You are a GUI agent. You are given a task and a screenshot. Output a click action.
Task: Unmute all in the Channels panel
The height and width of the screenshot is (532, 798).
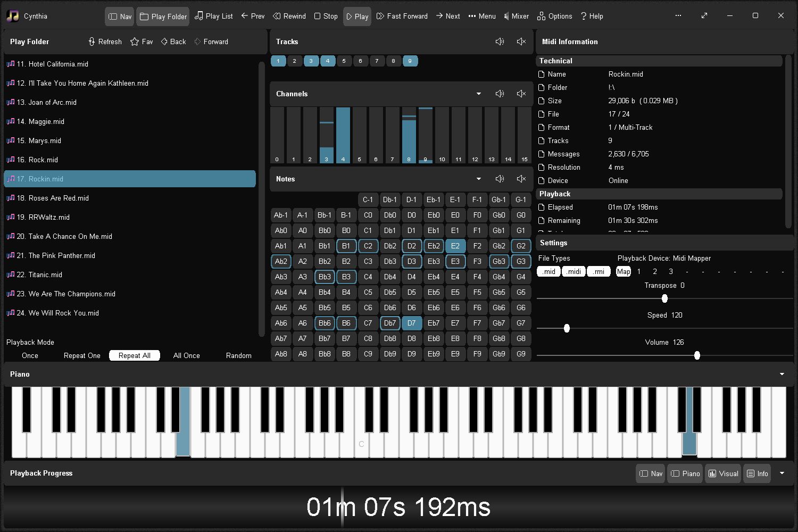[x=500, y=94]
